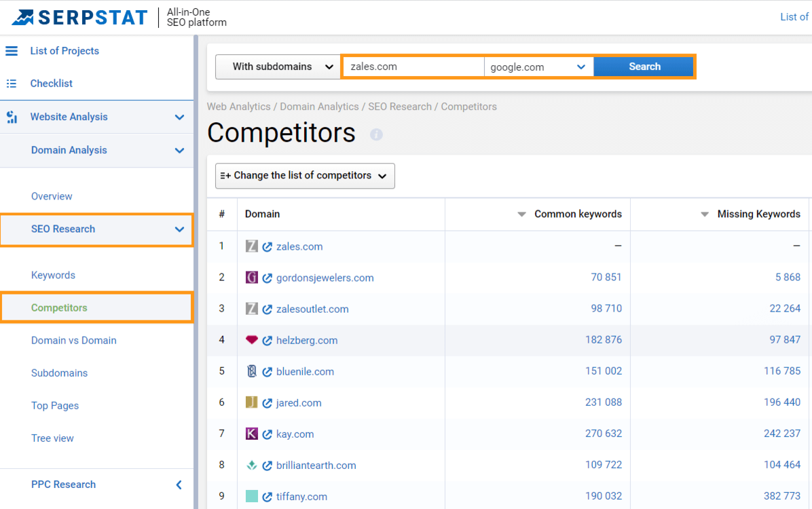Open Checklist in sidebar

(x=52, y=83)
